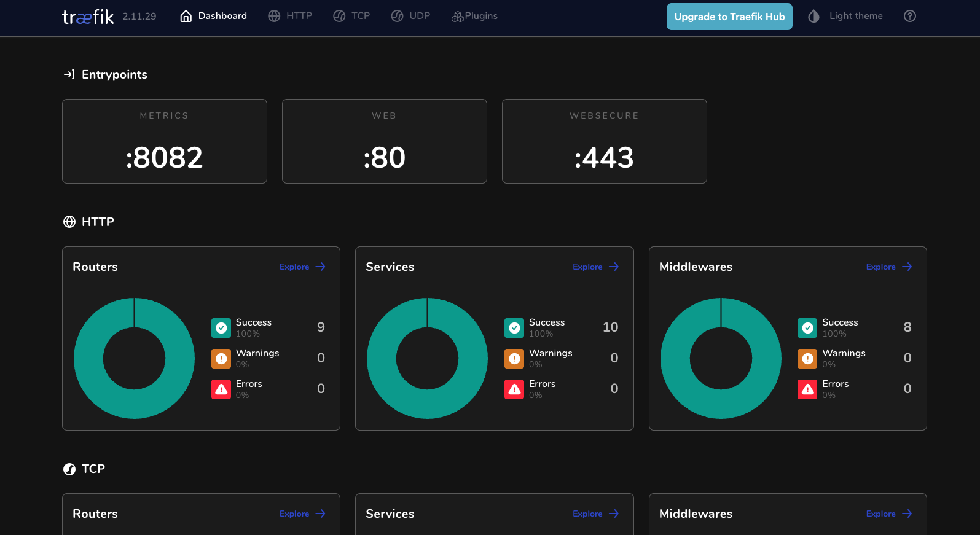Select the UDP navigation tab
The height and width of the screenshot is (535, 980).
(410, 16)
